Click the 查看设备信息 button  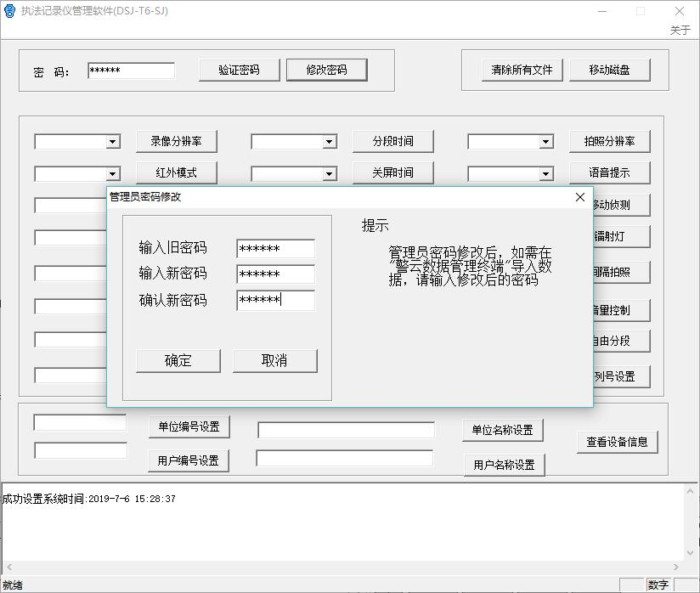click(x=617, y=442)
